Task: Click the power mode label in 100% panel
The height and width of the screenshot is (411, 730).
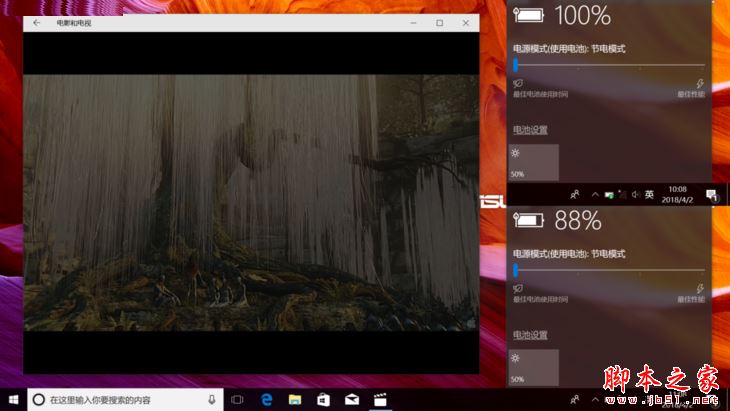Action: pyautogui.click(x=569, y=49)
